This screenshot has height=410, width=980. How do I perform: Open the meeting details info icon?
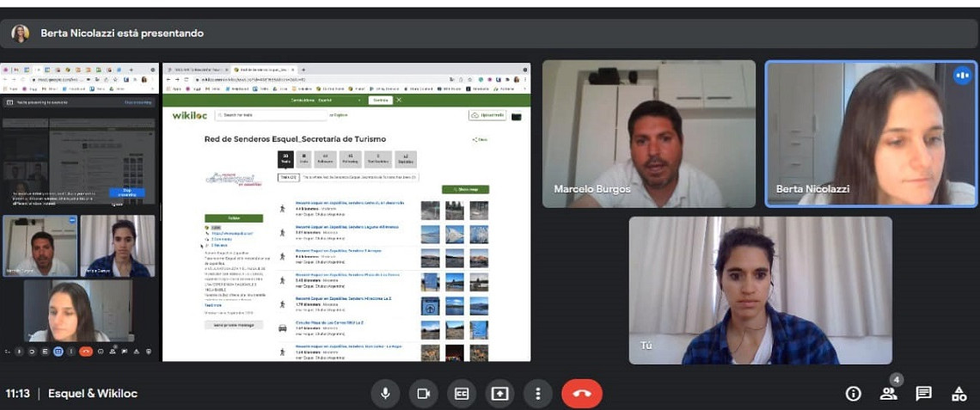853,394
